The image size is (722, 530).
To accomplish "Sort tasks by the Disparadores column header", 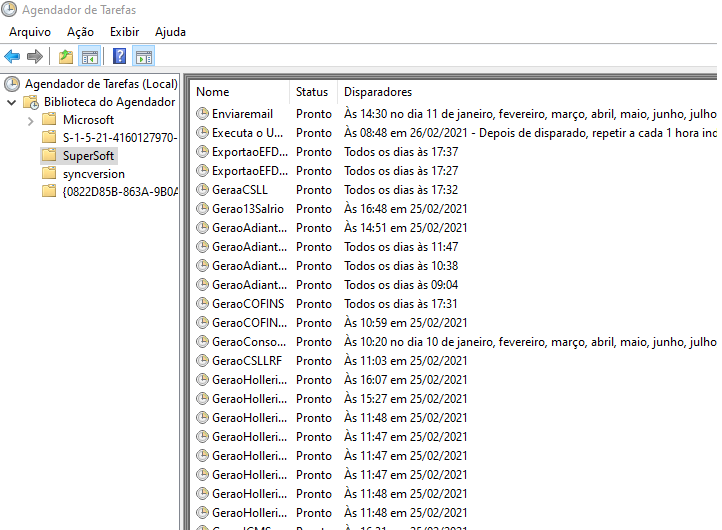I will (x=377, y=92).
